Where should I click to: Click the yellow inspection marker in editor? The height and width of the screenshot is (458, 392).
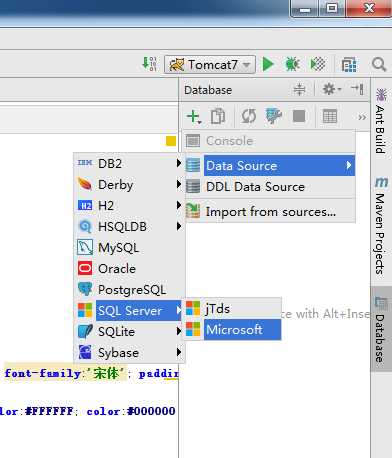coord(171,141)
